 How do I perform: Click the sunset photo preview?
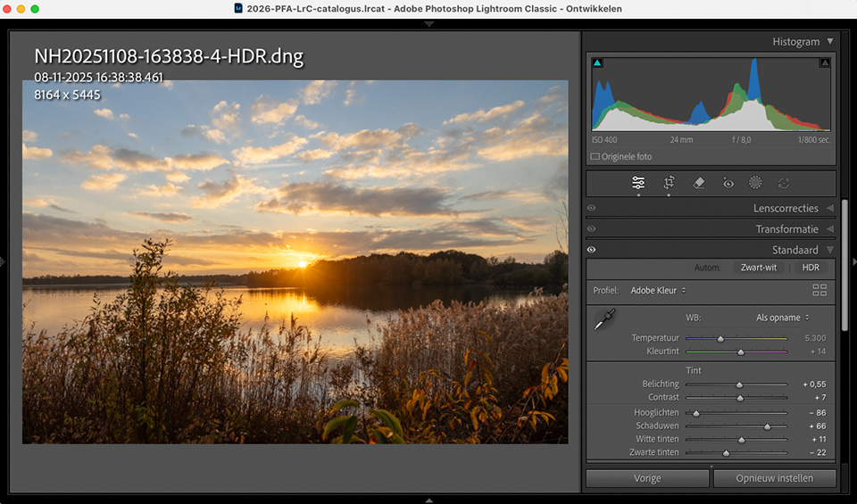point(295,262)
